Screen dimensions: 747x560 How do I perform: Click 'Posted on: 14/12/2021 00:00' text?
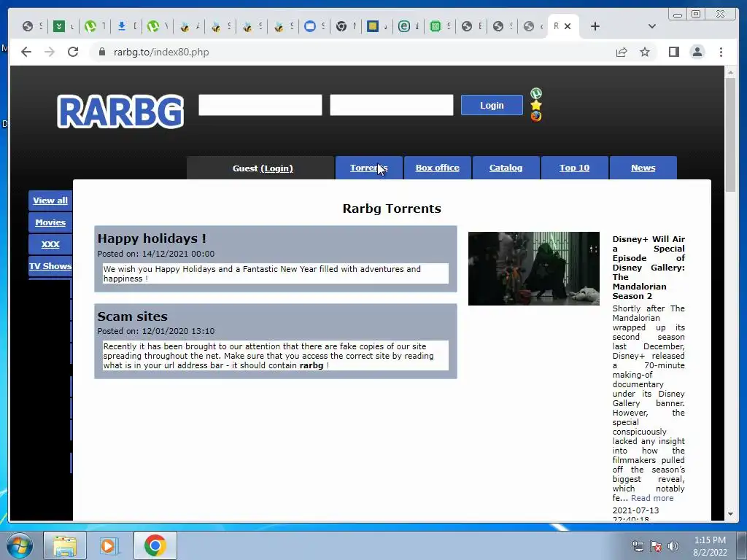(x=156, y=254)
